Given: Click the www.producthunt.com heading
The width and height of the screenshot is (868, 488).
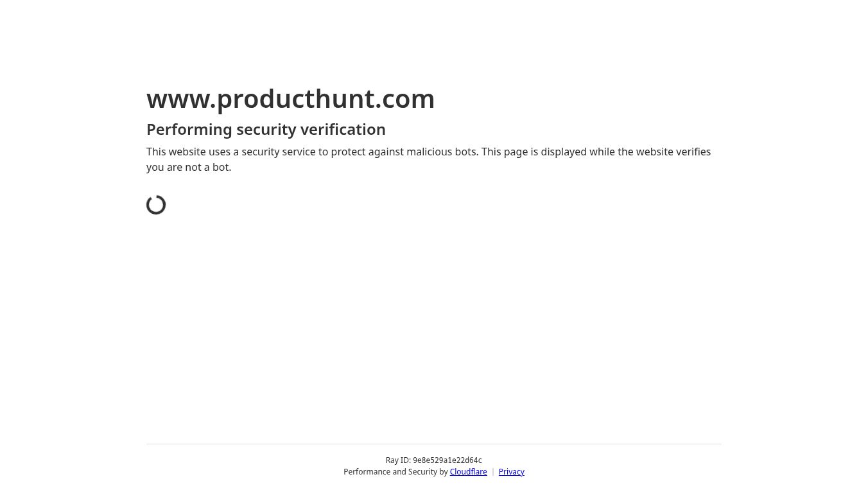Looking at the screenshot, I should [291, 99].
